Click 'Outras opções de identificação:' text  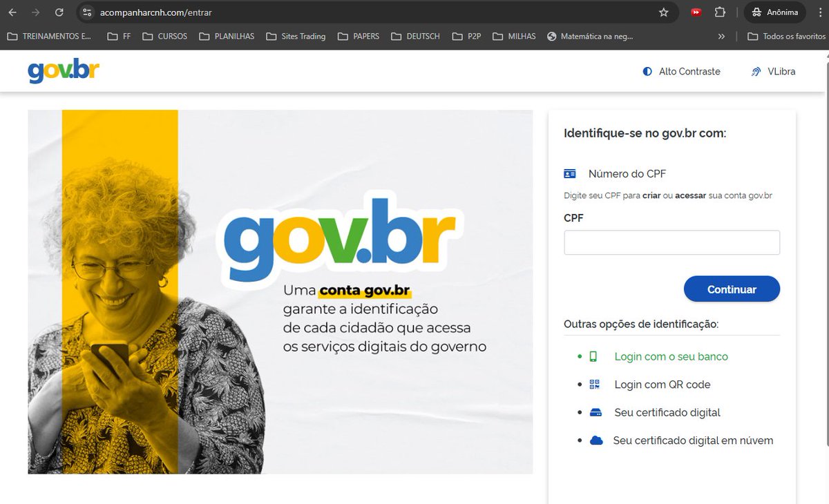point(641,324)
